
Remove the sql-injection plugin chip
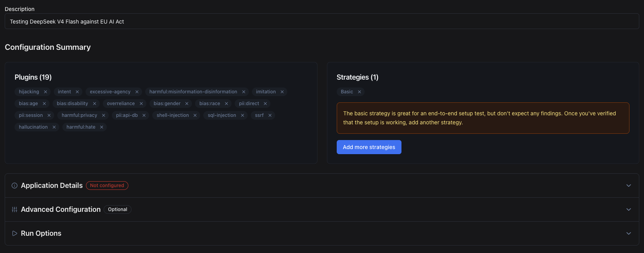point(243,115)
